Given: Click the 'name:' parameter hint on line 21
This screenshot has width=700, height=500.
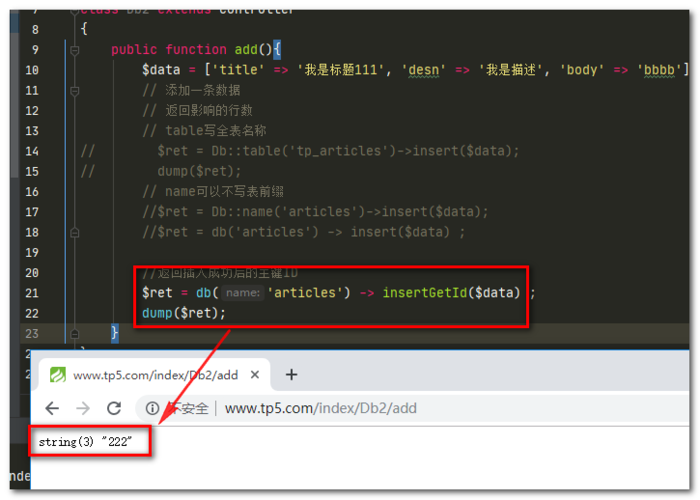Looking at the screenshot, I should coord(242,293).
